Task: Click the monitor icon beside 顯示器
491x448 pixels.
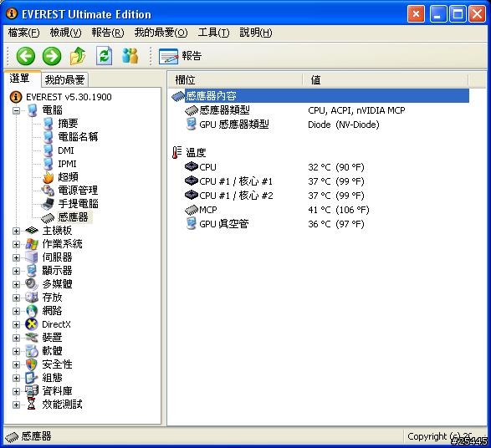Action: 31,271
